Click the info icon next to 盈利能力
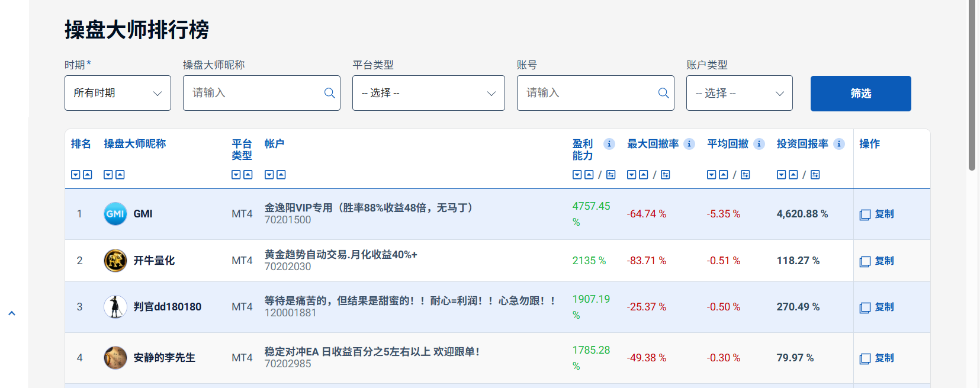980x388 pixels. click(x=609, y=144)
